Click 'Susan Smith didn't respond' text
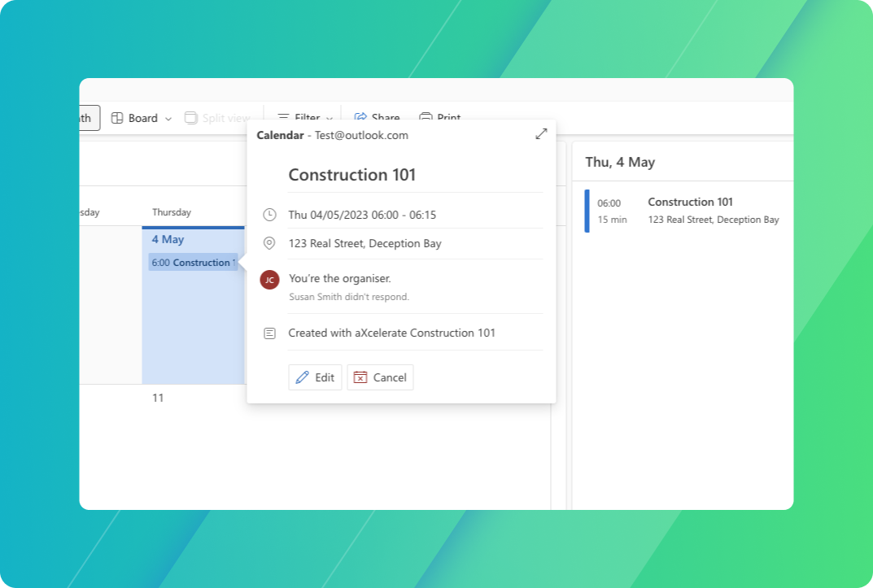The height and width of the screenshot is (588, 873). [x=348, y=297]
